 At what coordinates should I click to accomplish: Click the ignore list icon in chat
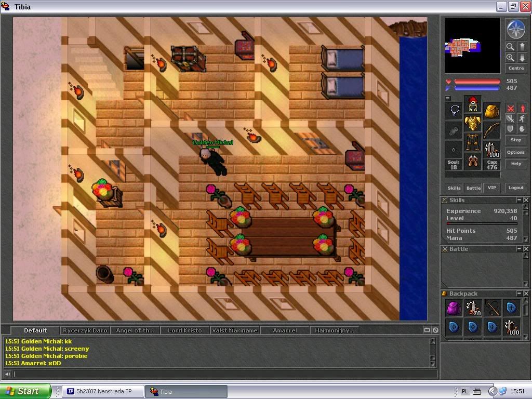click(x=435, y=330)
